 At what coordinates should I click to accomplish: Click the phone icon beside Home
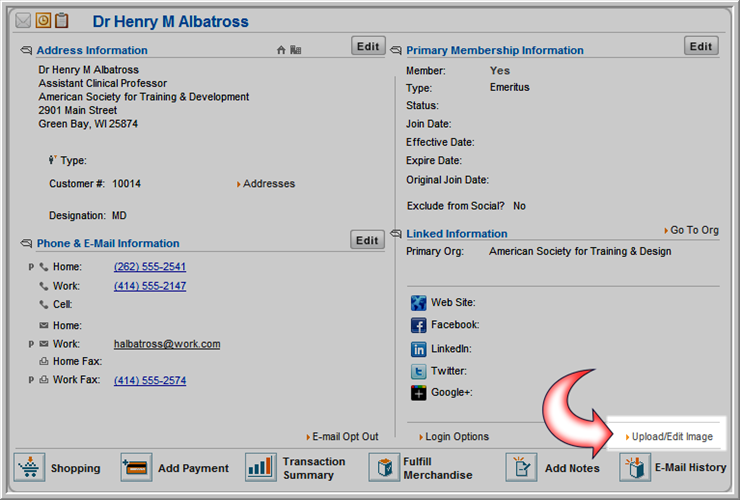tap(44, 267)
